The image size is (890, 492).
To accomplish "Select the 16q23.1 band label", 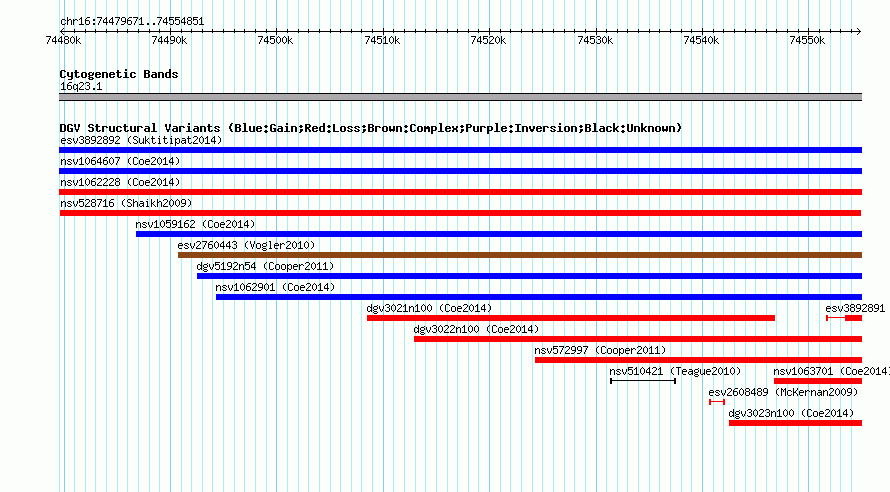I will [81, 86].
